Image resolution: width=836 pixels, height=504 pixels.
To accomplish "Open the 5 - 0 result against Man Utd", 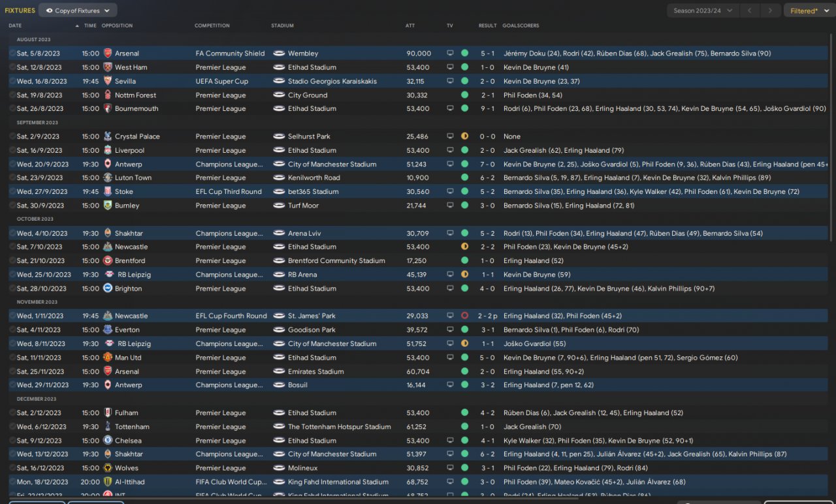I will (x=488, y=357).
